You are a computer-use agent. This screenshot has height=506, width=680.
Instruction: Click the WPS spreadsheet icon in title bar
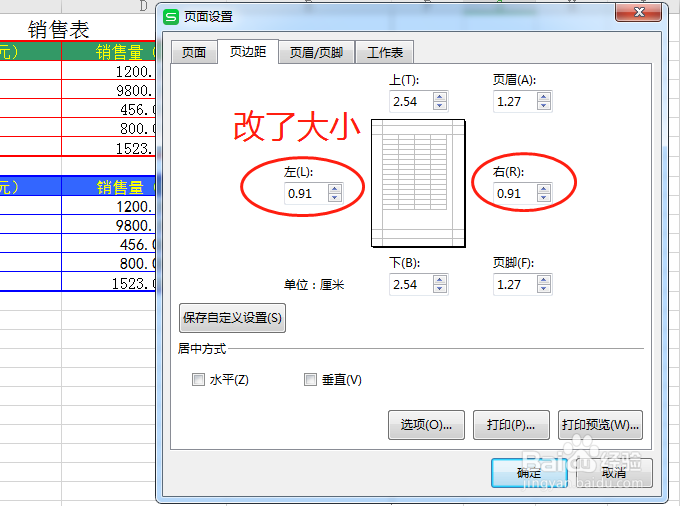171,17
